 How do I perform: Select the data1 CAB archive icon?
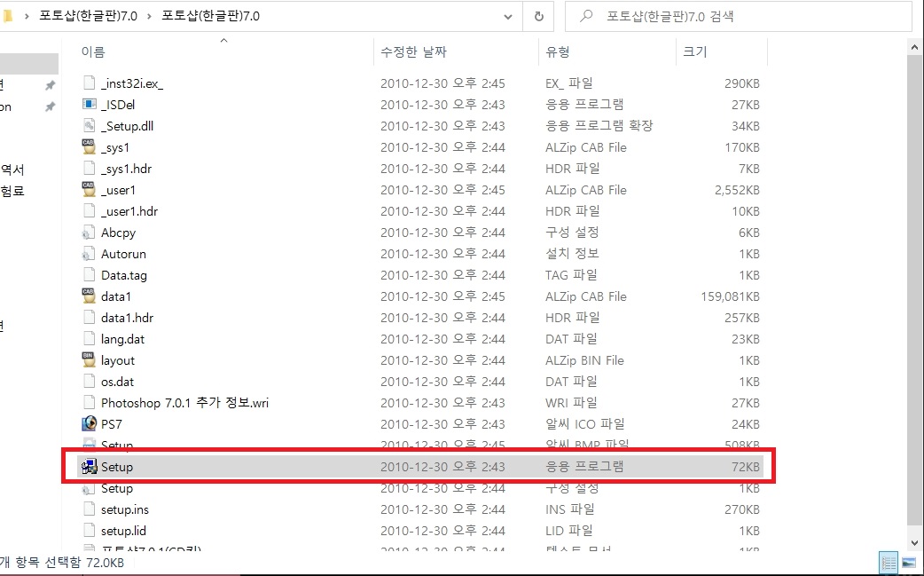(88, 296)
